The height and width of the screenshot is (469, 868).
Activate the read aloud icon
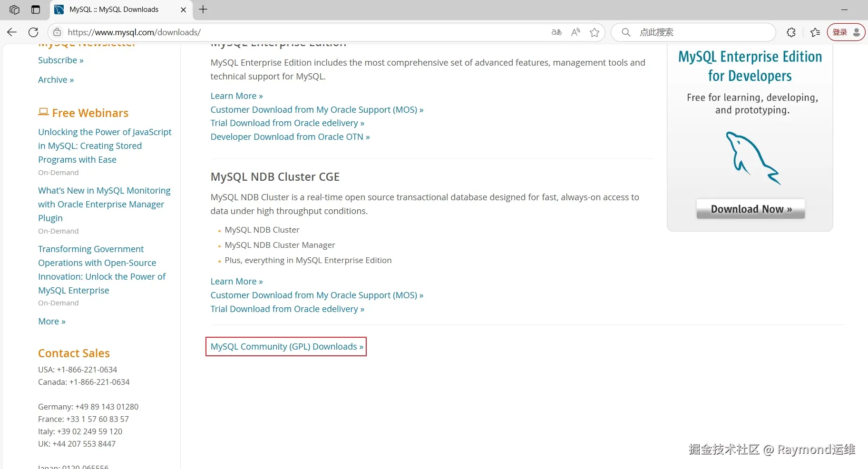click(x=575, y=32)
